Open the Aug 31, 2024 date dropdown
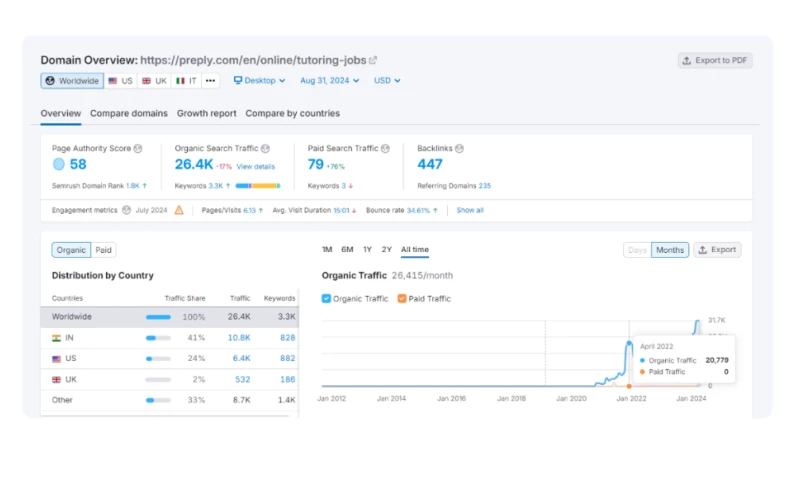 [x=330, y=81]
